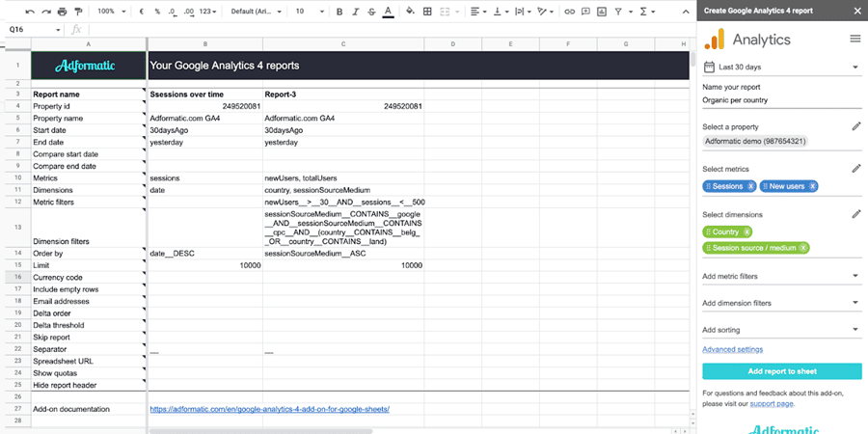Decrease decimal places
The width and height of the screenshot is (868, 434).
[173, 11]
